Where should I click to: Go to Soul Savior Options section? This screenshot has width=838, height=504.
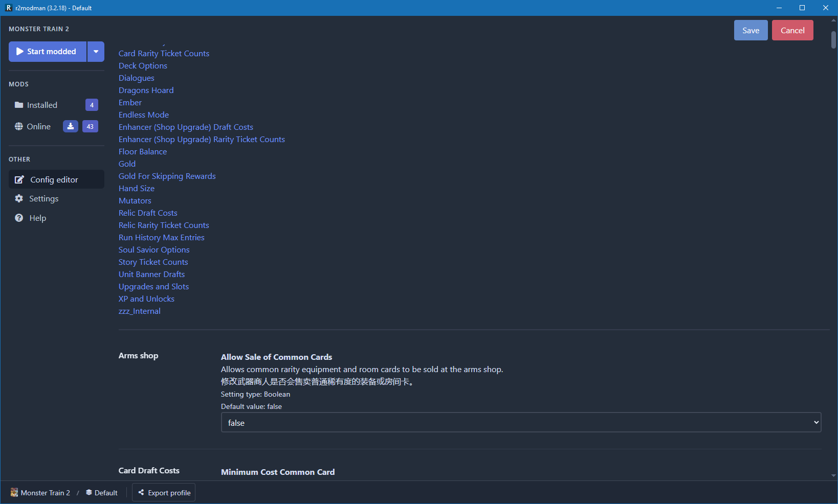click(154, 249)
